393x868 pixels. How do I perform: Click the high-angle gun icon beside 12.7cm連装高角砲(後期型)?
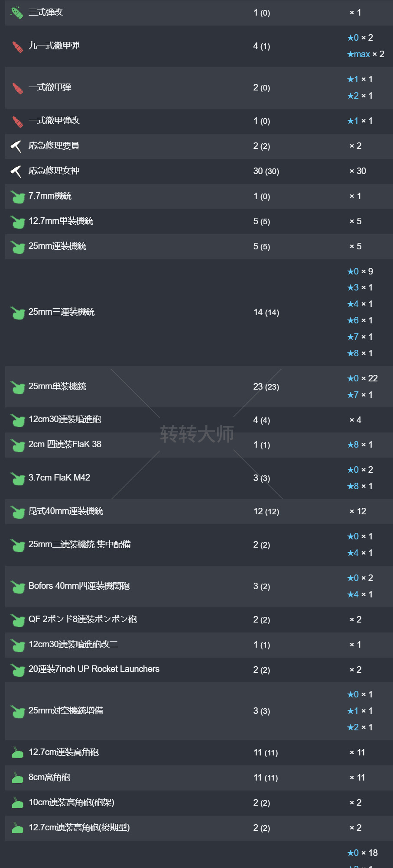pyautogui.click(x=17, y=828)
